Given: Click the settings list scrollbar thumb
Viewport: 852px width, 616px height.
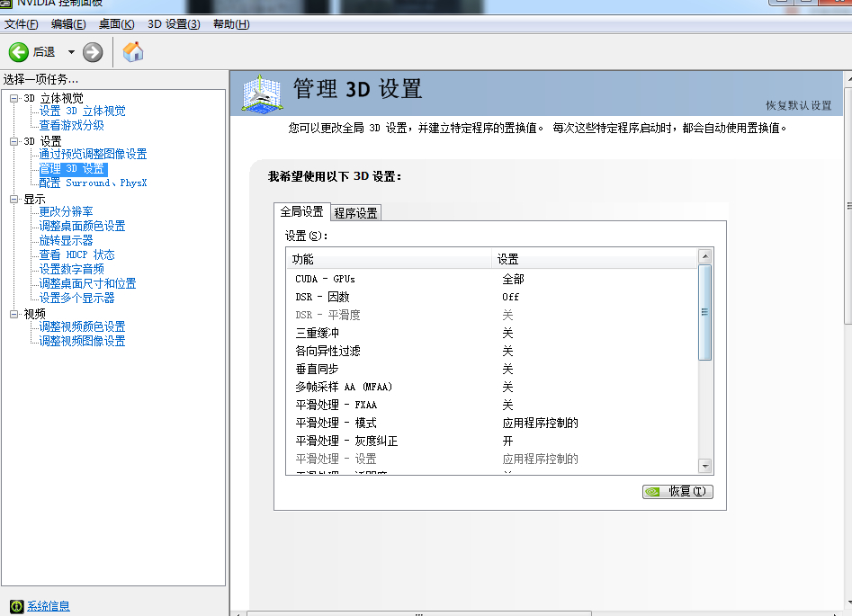Looking at the screenshot, I should point(704,312).
